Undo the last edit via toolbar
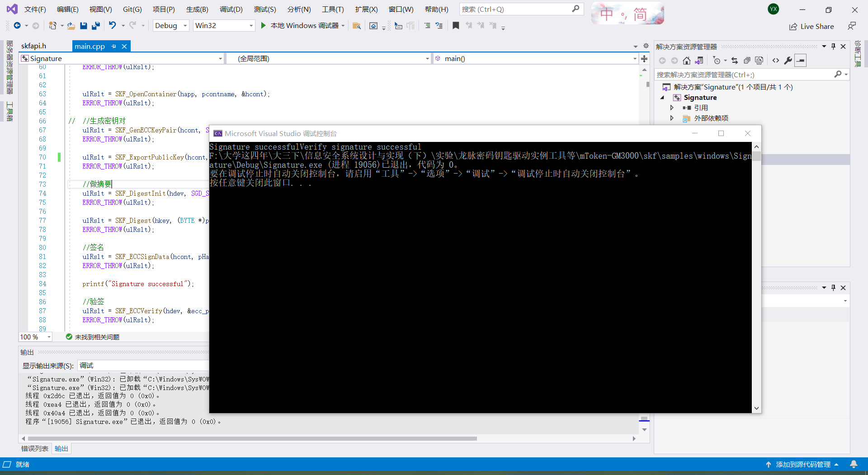The height and width of the screenshot is (475, 868). [113, 26]
